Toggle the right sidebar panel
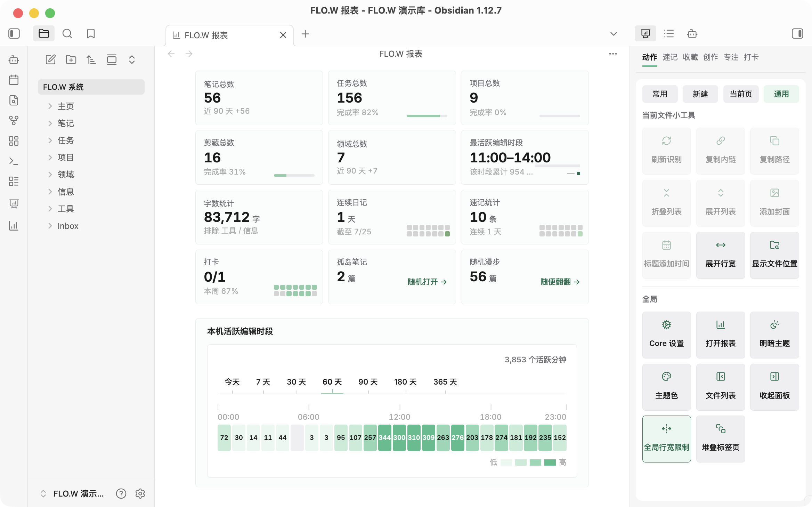The height and width of the screenshot is (507, 812). [797, 34]
